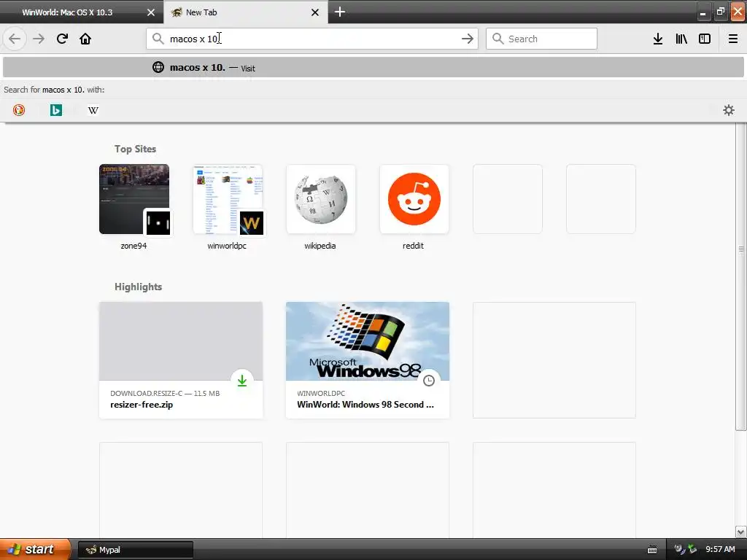747x560 pixels.
Task: Open the home page icon
Action: [x=85, y=39]
